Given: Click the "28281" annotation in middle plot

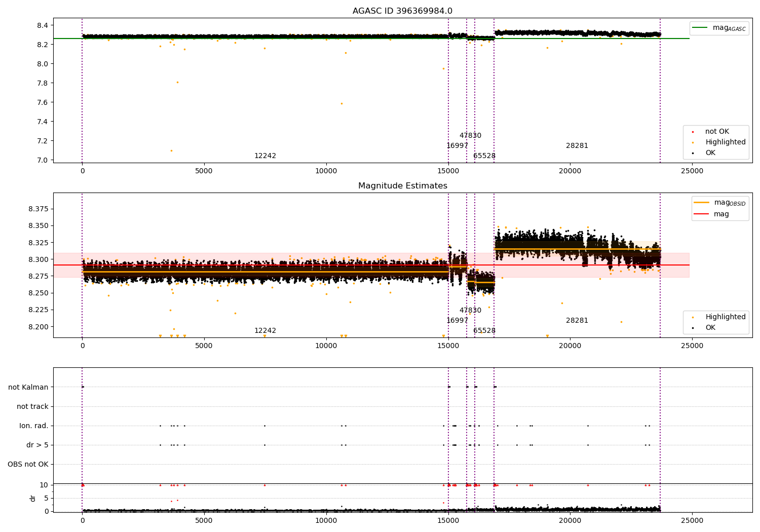Looking at the screenshot, I should (577, 321).
